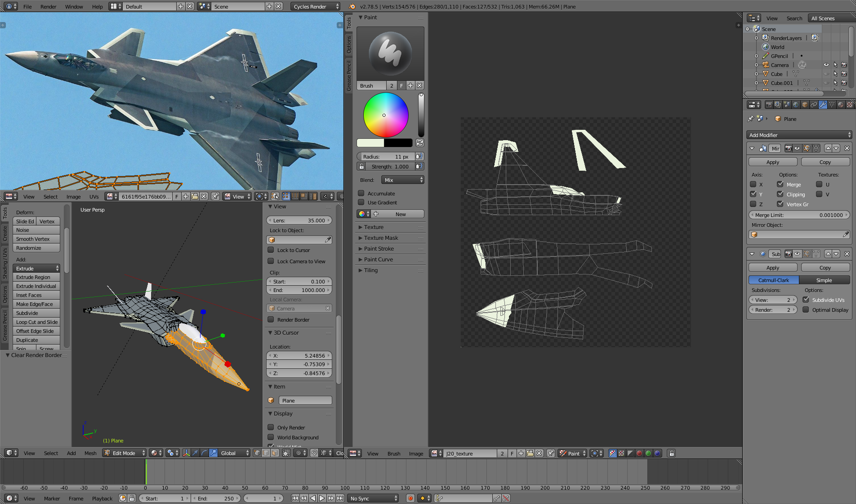Click the open image folder icon for J20_texture
This screenshot has width=856, height=504.
530,453
